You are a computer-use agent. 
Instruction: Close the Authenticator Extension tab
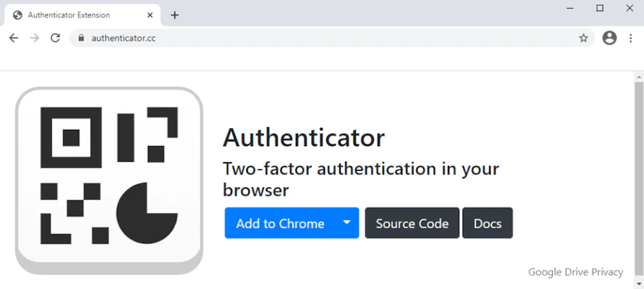pos(150,15)
